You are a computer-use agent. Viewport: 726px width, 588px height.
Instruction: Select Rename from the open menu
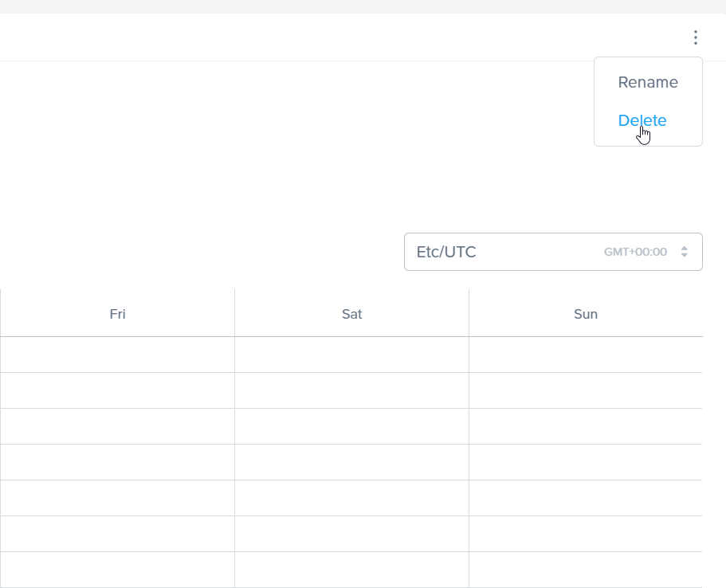point(648,82)
